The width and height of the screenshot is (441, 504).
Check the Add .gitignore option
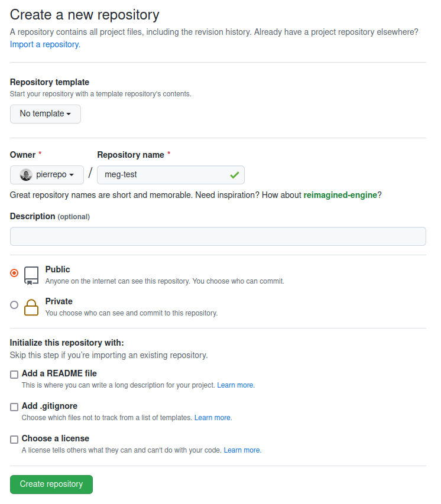(14, 407)
